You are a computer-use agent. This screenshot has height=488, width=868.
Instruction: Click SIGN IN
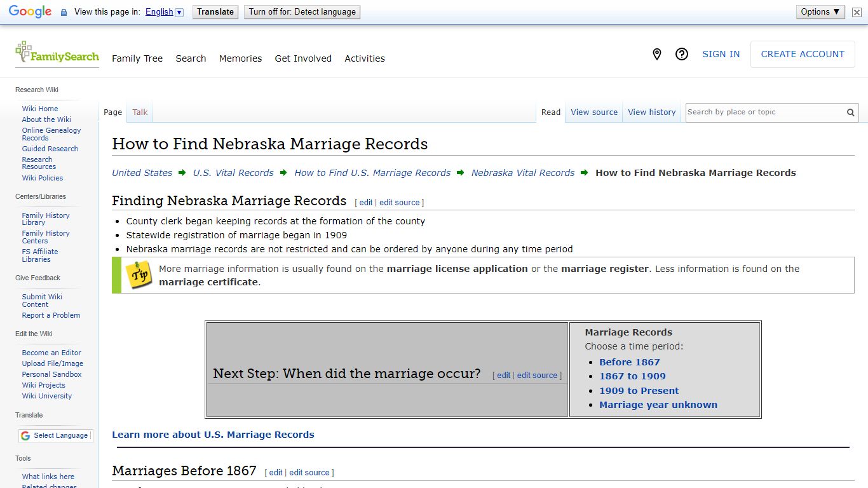click(x=721, y=54)
